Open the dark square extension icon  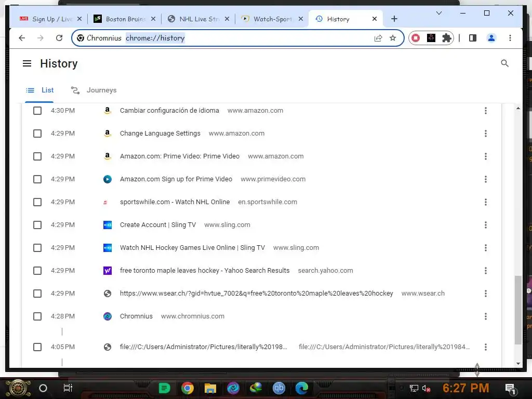[x=431, y=38]
